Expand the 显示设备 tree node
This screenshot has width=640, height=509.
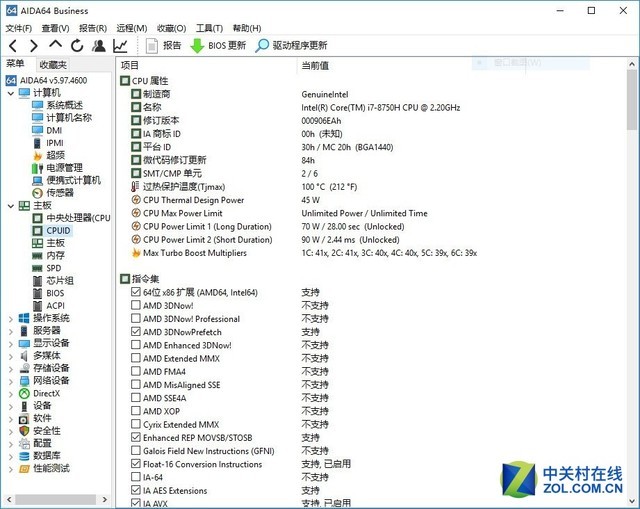pyautogui.click(x=11, y=344)
